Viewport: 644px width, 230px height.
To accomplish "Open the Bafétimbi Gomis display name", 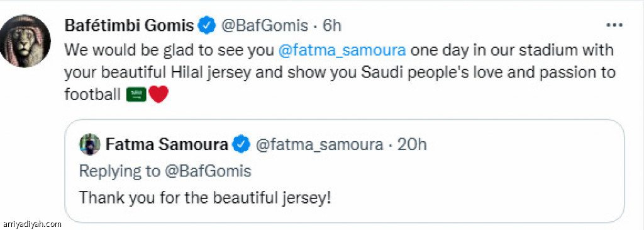I will pyautogui.click(x=130, y=26).
